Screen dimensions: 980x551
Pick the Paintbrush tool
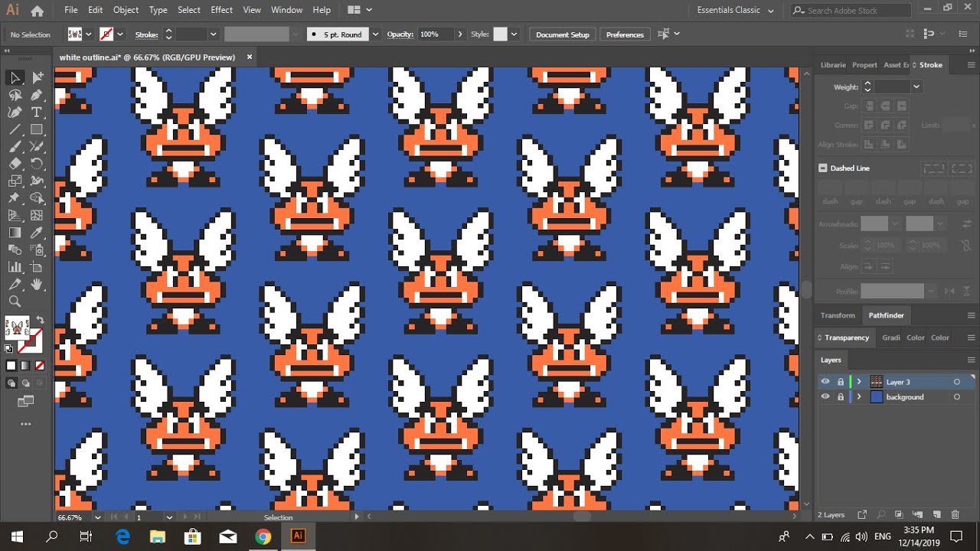click(15, 147)
